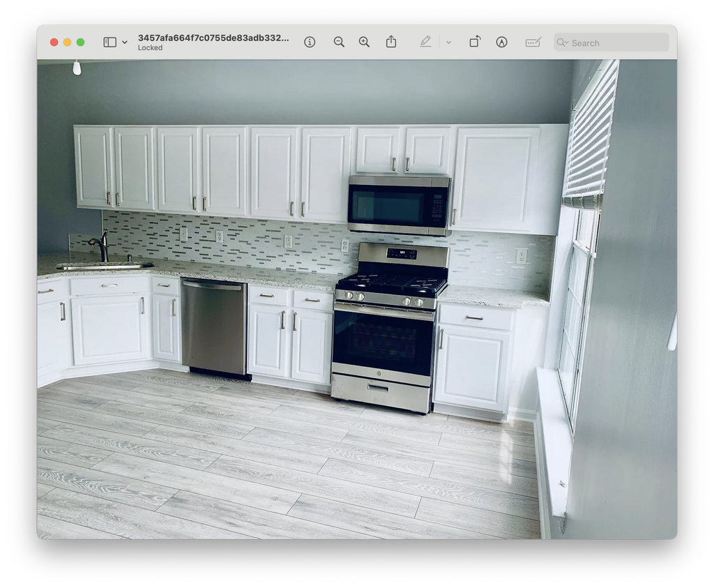Show the Markup toolbar

(502, 43)
